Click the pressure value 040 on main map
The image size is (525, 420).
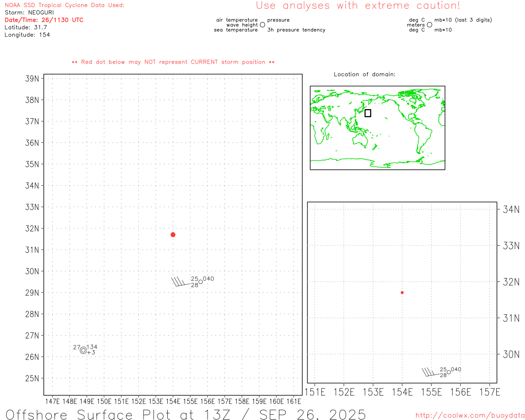point(208,278)
